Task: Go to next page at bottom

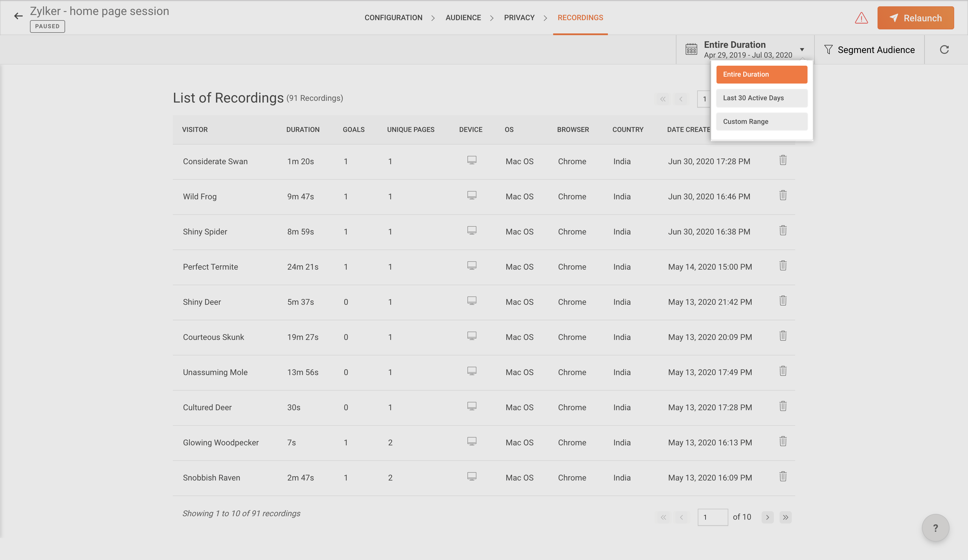Action: (x=767, y=517)
